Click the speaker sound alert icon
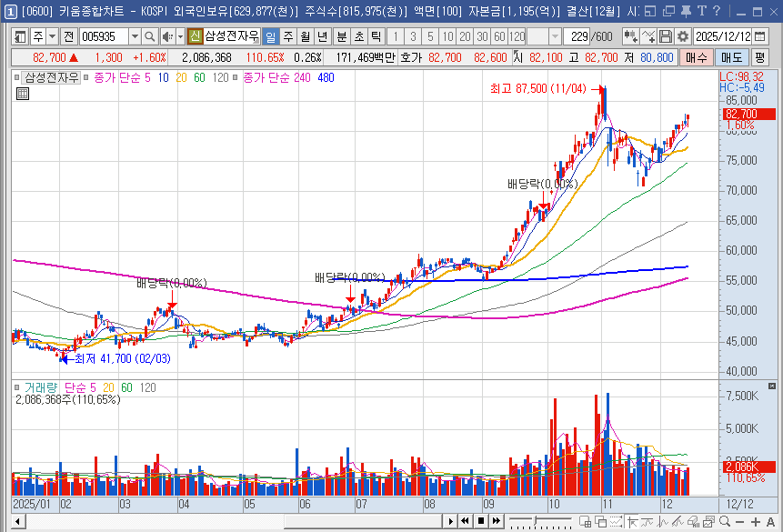The width and height of the screenshot is (783, 532). pyautogui.click(x=167, y=36)
